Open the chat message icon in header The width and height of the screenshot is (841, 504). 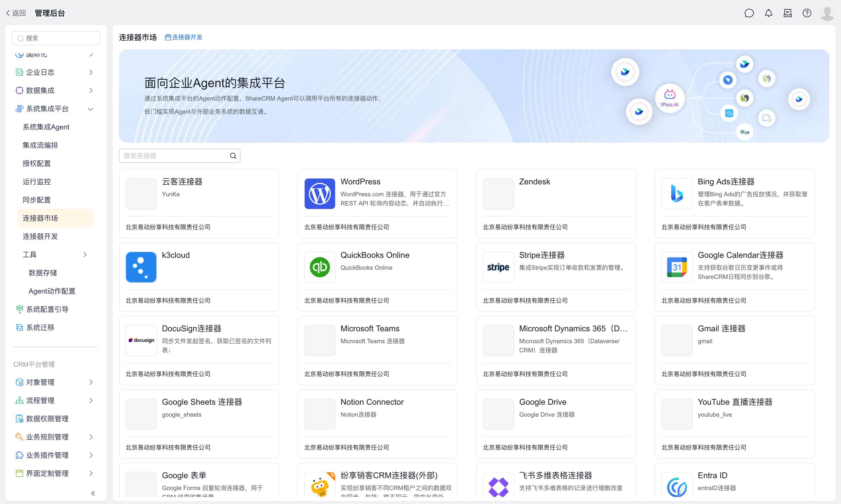[x=749, y=13]
